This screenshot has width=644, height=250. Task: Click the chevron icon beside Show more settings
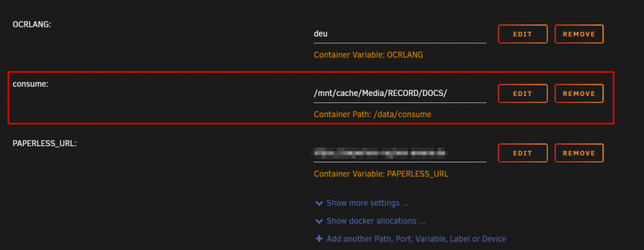tap(319, 203)
